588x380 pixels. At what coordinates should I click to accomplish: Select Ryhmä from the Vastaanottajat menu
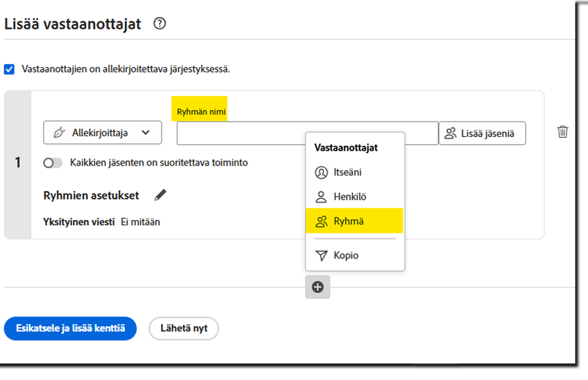(350, 221)
